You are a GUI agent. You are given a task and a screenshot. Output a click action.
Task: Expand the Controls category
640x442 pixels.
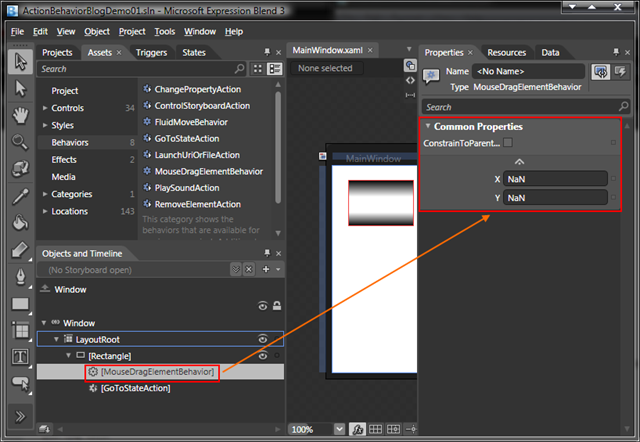point(45,108)
